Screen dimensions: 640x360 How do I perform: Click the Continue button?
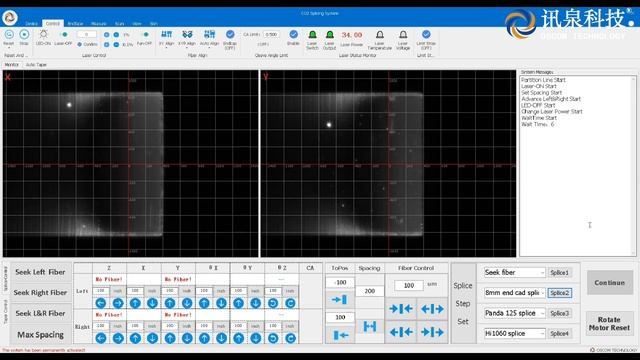tap(609, 282)
